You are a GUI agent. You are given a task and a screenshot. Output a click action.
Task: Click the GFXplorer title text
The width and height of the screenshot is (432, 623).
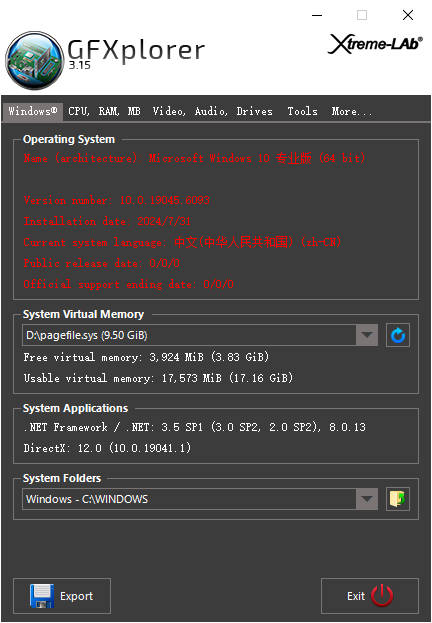(136, 50)
